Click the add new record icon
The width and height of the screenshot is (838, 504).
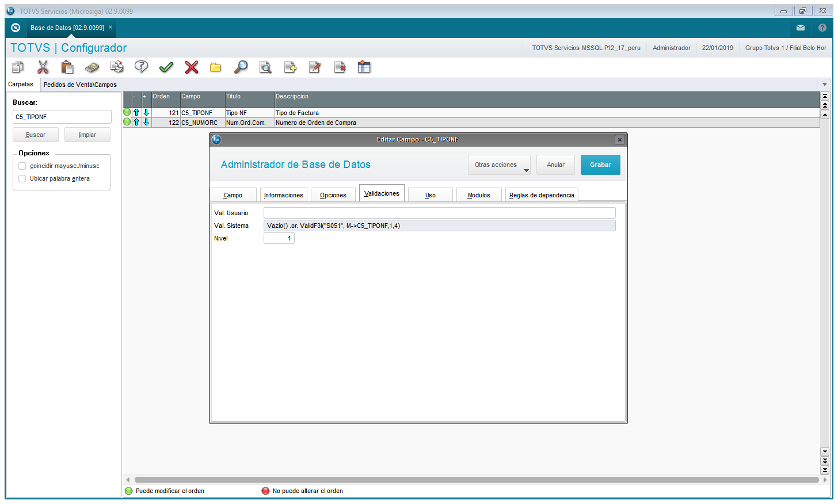(290, 67)
